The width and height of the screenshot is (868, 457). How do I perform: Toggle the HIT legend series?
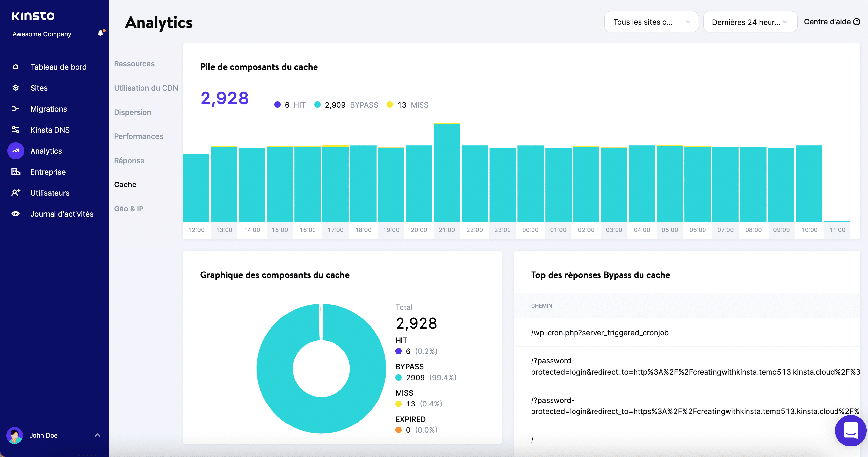click(x=291, y=105)
